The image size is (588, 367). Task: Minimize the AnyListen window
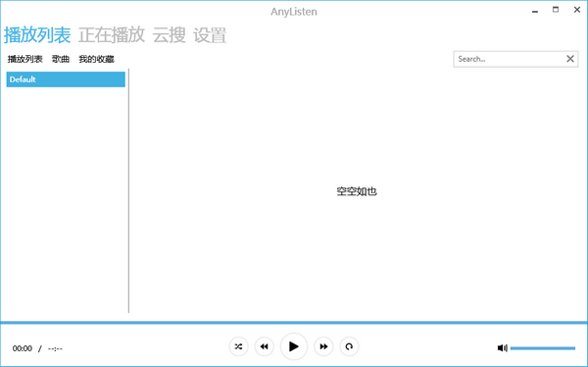click(535, 11)
